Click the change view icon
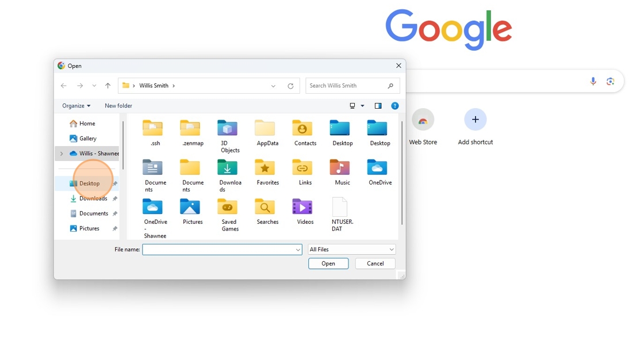Screen dimensions: 644x360 click(352, 106)
